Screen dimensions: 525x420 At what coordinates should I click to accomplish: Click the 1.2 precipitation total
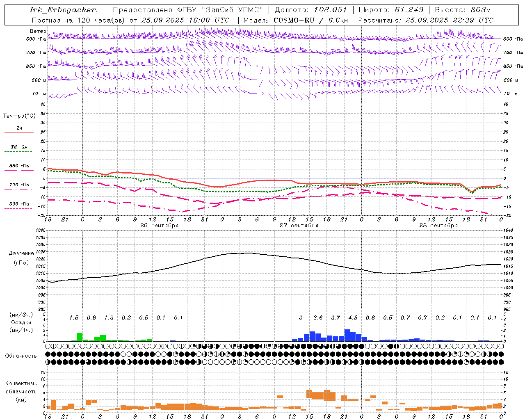109,317
